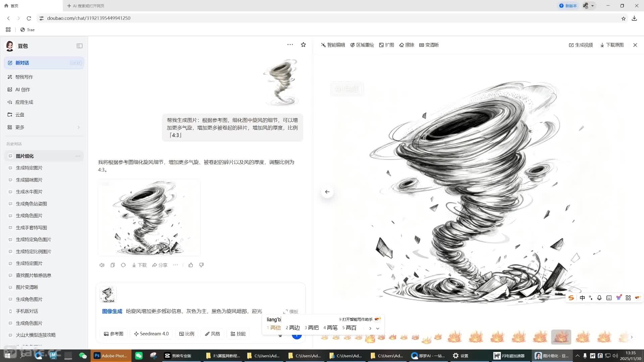Screen dimensions: 644x362
Task: Select the 区域重绘 regional repaint tool
Action: [362, 45]
